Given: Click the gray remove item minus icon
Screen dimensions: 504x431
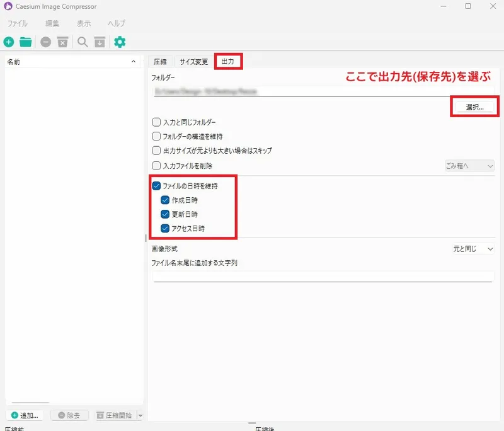Looking at the screenshot, I should [45, 42].
